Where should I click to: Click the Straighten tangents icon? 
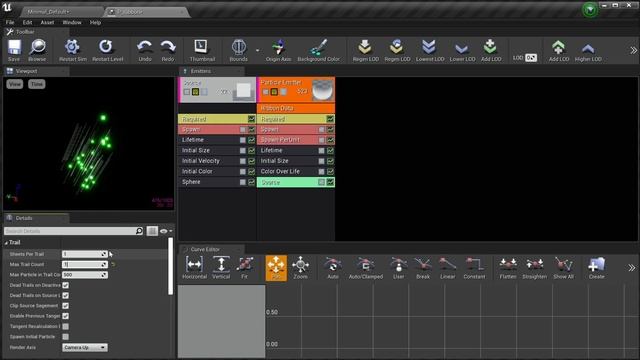coord(534,268)
